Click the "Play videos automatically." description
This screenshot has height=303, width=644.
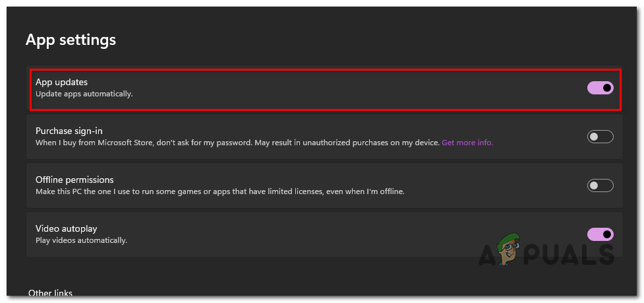coord(81,240)
